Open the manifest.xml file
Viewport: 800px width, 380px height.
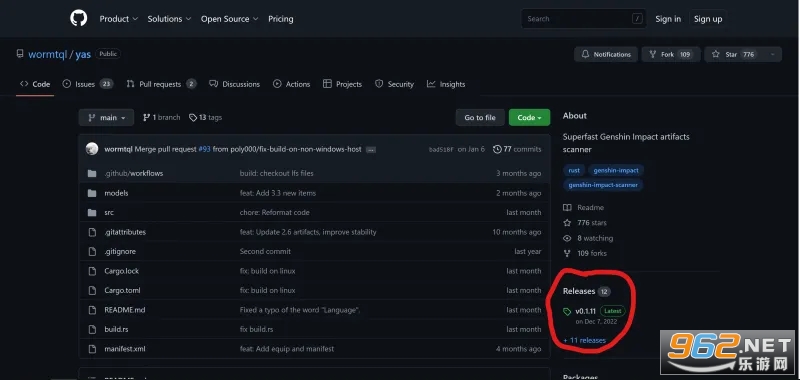point(125,349)
